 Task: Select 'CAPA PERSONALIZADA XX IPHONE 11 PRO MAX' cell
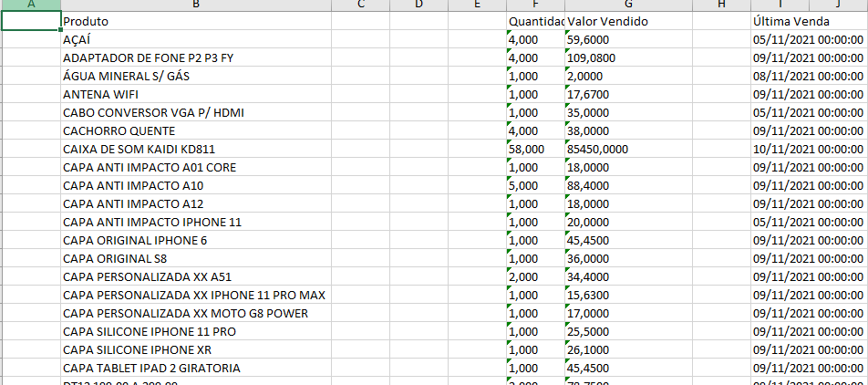(197, 296)
